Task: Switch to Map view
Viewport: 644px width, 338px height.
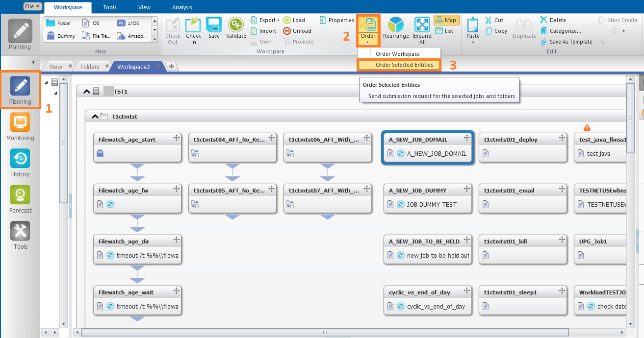Action: (x=446, y=20)
